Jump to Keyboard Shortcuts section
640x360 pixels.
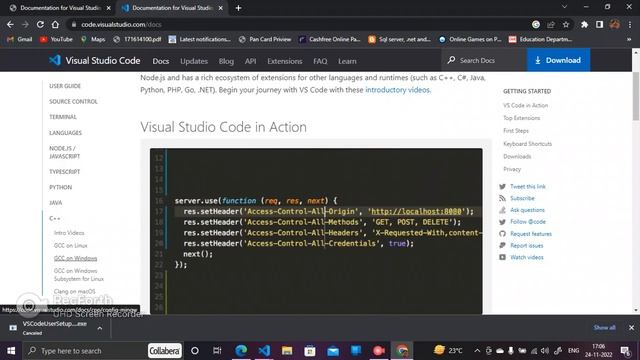tap(527, 144)
